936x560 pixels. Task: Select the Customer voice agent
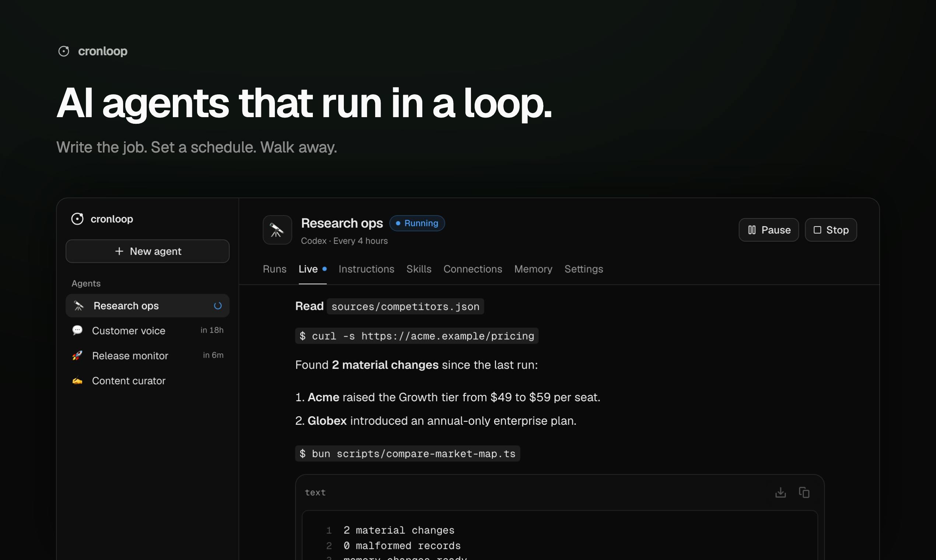[x=147, y=330]
